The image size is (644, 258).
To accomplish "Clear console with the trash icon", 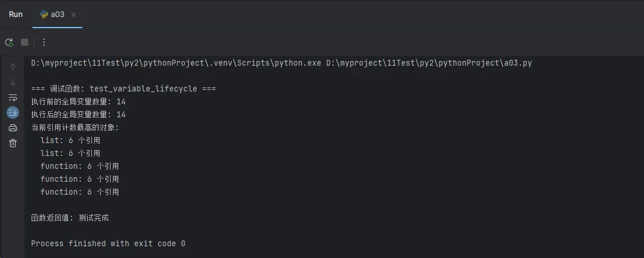I will pyautogui.click(x=13, y=143).
